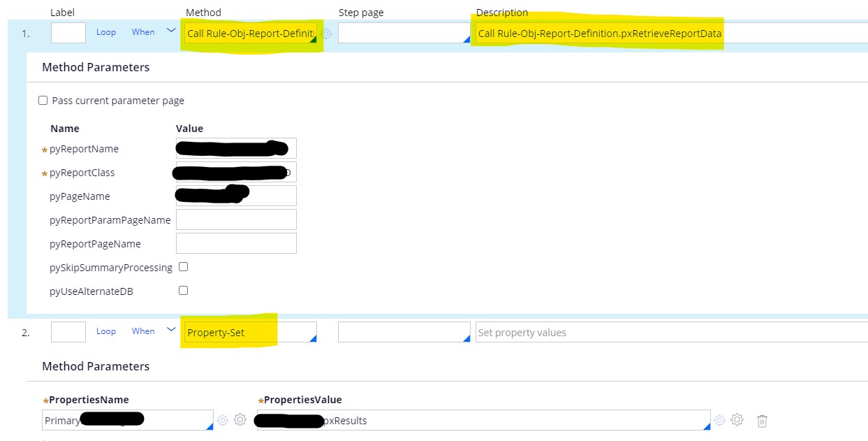Click target icon next to PropertiesName field
The width and height of the screenshot is (868, 441).
pos(223,420)
